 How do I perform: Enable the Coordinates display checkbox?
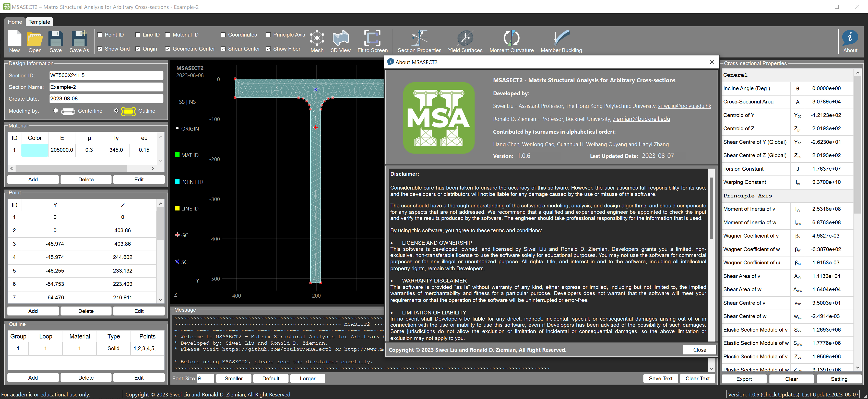point(222,35)
